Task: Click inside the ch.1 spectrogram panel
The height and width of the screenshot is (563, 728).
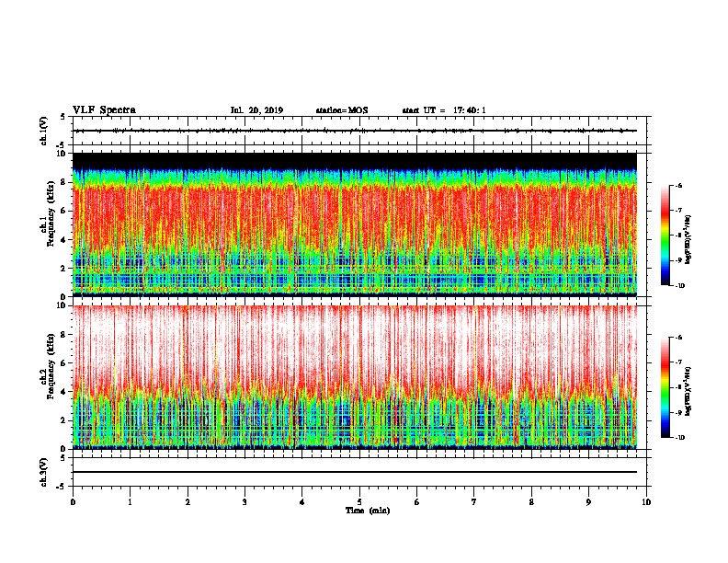Action: tap(355, 224)
